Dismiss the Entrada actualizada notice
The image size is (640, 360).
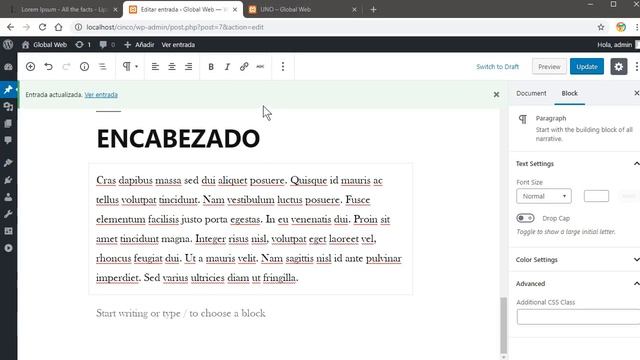click(x=496, y=95)
